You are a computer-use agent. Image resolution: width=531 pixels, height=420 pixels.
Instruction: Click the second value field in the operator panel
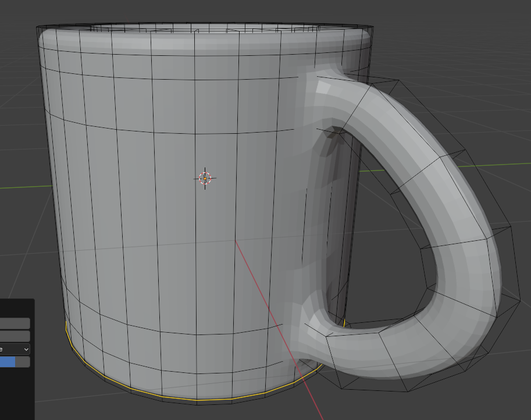pos(15,336)
